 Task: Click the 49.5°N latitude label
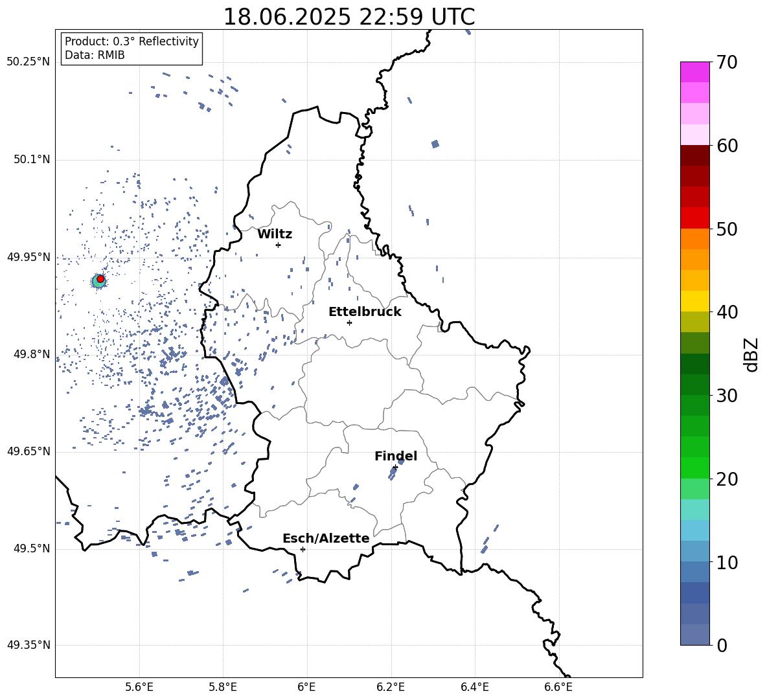tap(31, 549)
